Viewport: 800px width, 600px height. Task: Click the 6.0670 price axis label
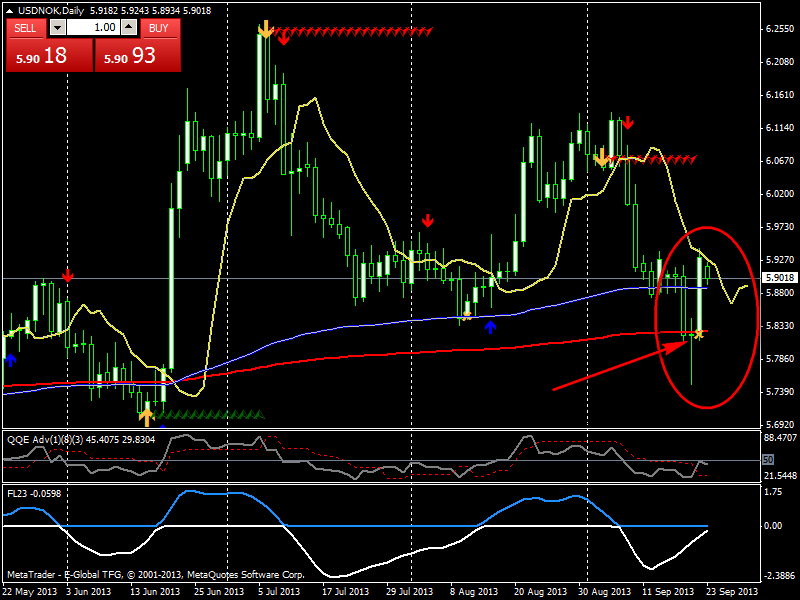click(x=780, y=161)
